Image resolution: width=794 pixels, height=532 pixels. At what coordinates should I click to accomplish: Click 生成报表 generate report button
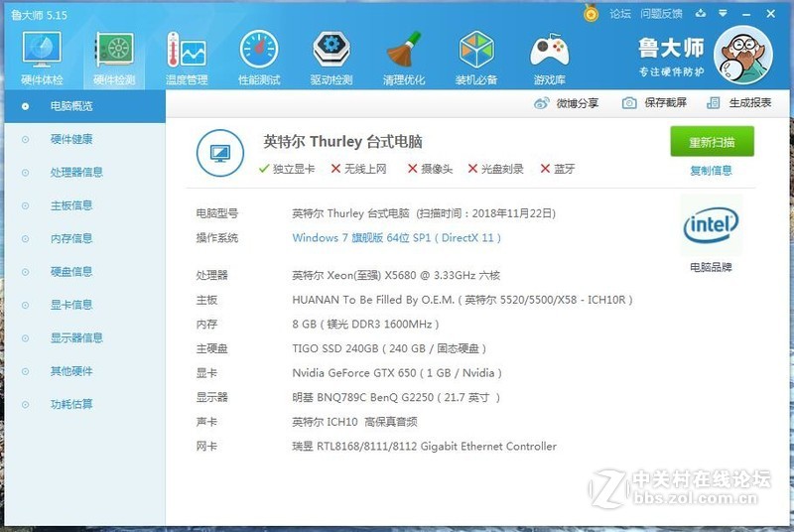(739, 103)
